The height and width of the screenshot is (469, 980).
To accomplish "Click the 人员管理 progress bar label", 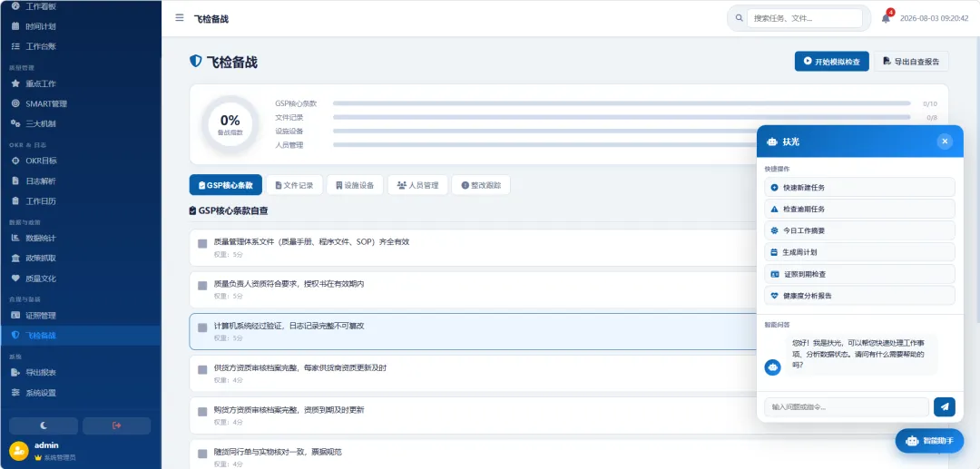I will tap(289, 145).
